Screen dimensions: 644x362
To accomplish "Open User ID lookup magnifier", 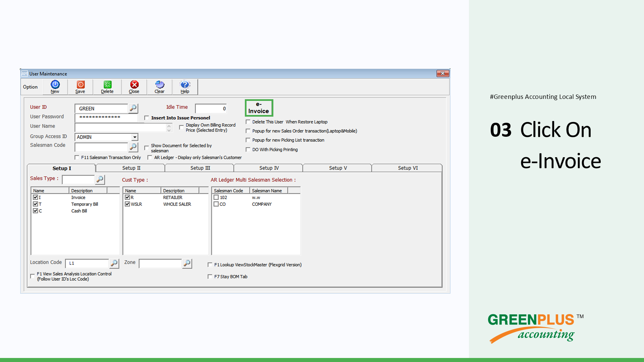I will 133,108.
